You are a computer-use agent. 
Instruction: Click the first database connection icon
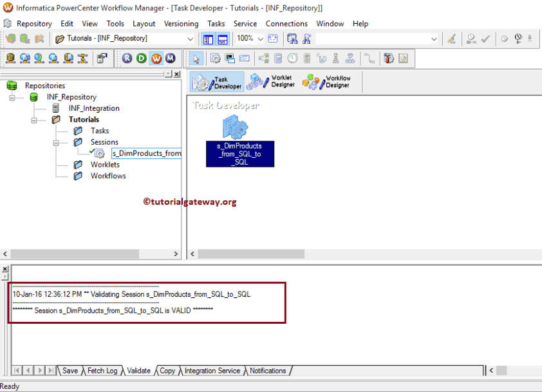pos(11,59)
